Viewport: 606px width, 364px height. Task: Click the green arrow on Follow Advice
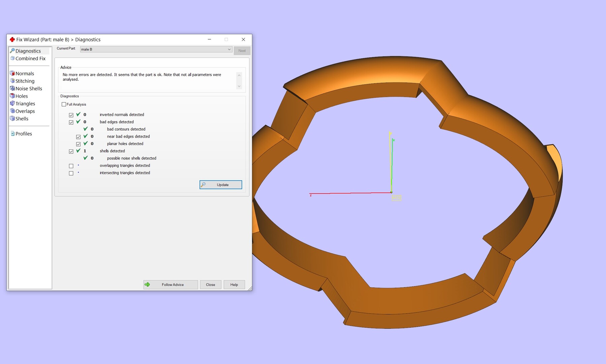click(x=147, y=285)
